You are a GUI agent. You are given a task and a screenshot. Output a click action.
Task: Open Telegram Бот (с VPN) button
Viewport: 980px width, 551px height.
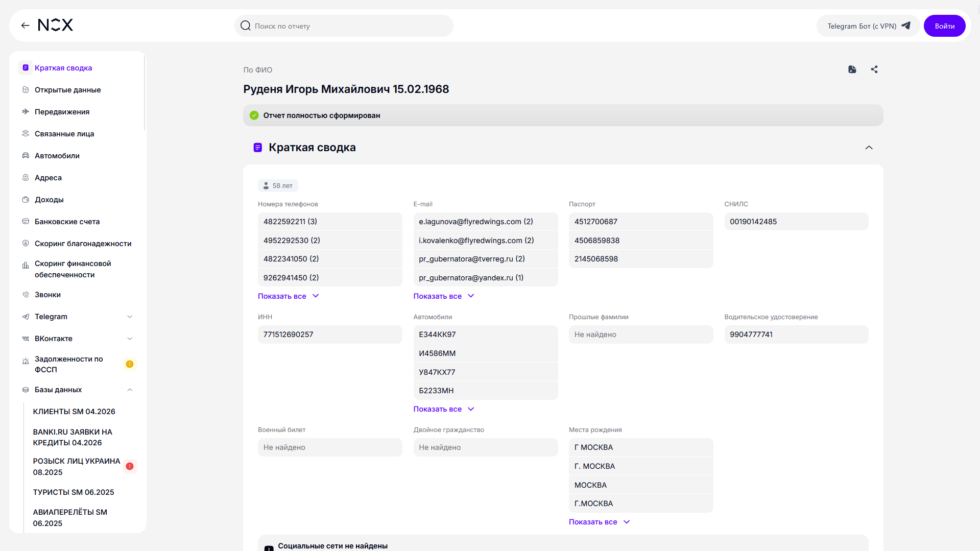point(868,26)
